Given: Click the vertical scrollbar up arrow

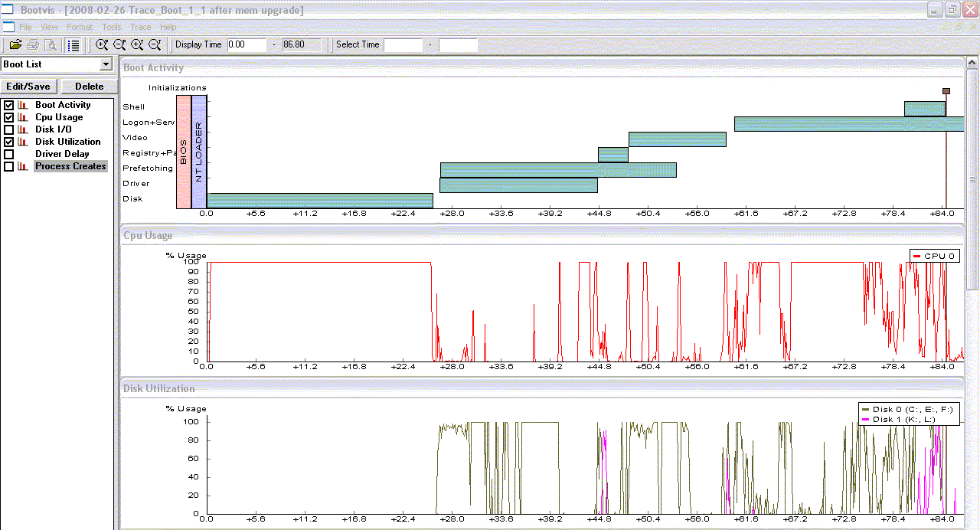Looking at the screenshot, I should (973, 62).
